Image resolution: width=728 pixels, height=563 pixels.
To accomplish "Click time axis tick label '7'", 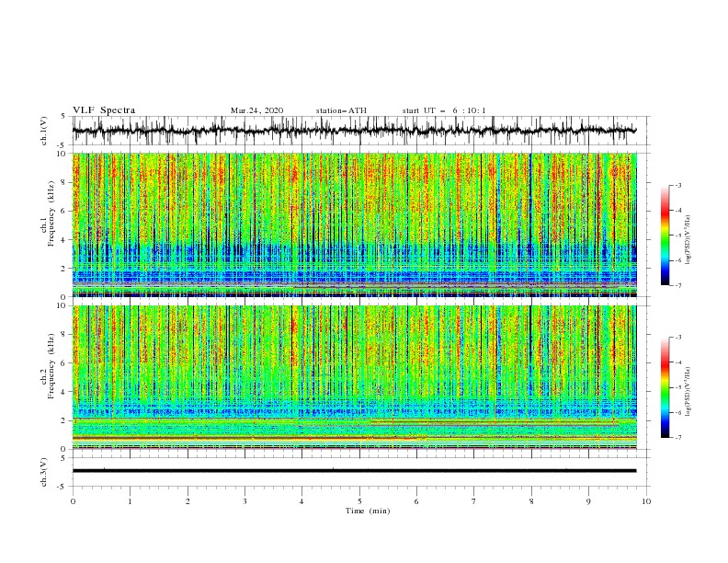I will pos(474,501).
